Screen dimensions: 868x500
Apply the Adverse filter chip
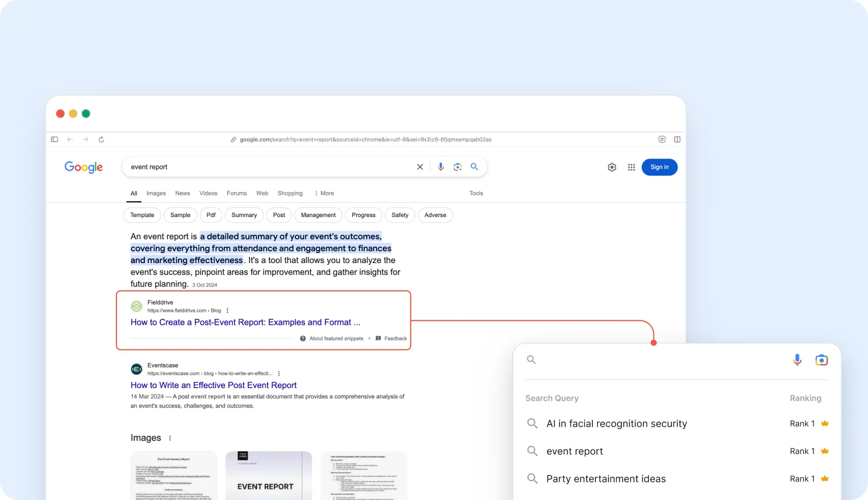pyautogui.click(x=435, y=215)
